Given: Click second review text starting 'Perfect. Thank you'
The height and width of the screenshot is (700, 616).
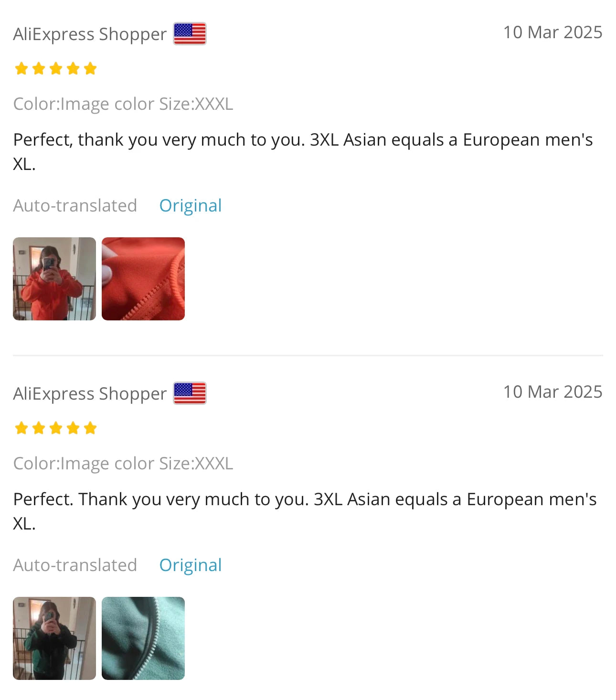Looking at the screenshot, I should pos(305,511).
